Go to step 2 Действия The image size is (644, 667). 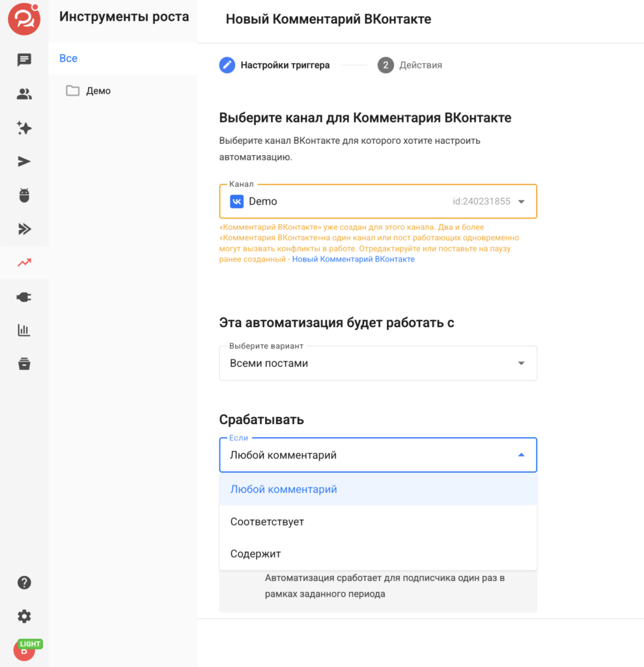coord(410,65)
